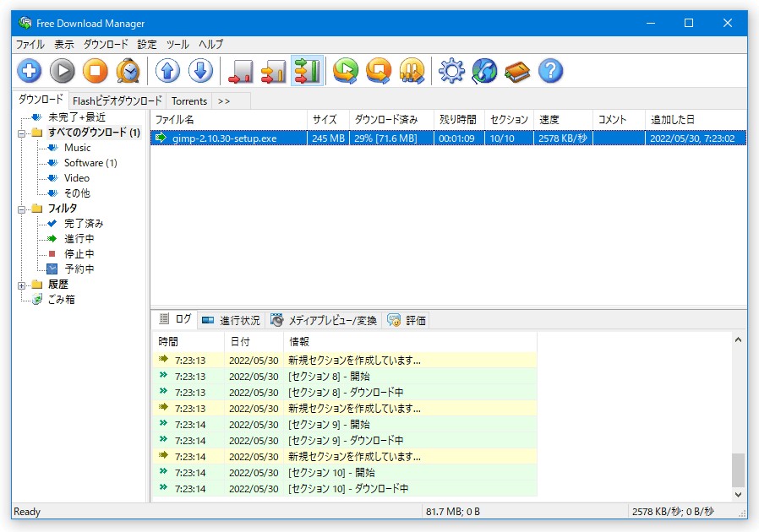This screenshot has width=759, height=532.
Task: Open the メディアプレビュー/変換 tab
Action: click(324, 320)
